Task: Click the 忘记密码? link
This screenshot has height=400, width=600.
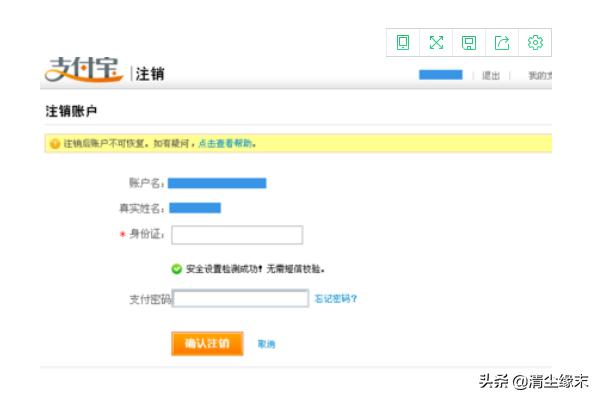Action: point(336,299)
